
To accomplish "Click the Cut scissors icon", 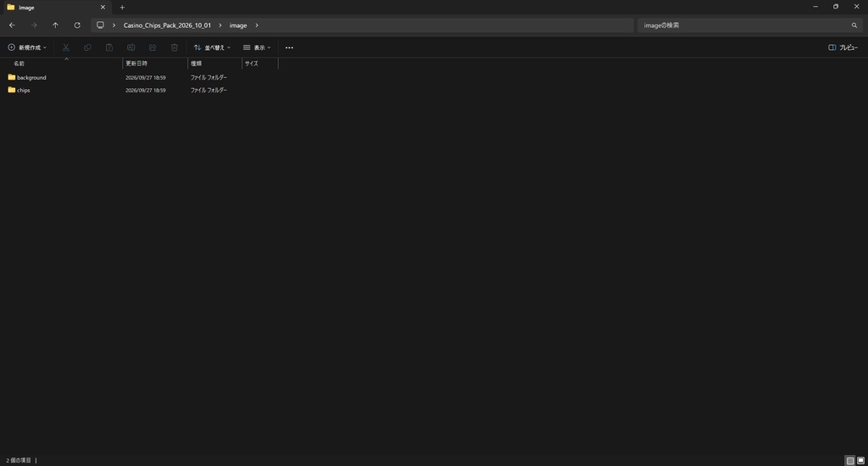I will click(66, 47).
